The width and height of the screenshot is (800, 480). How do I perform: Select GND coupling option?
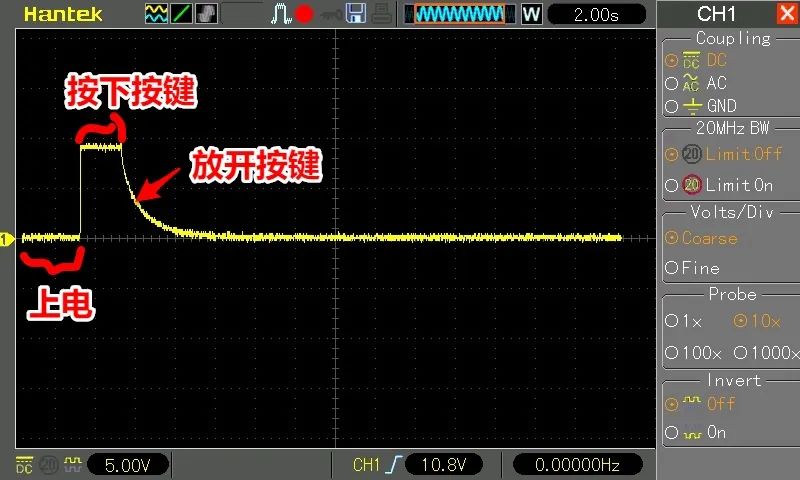670,106
